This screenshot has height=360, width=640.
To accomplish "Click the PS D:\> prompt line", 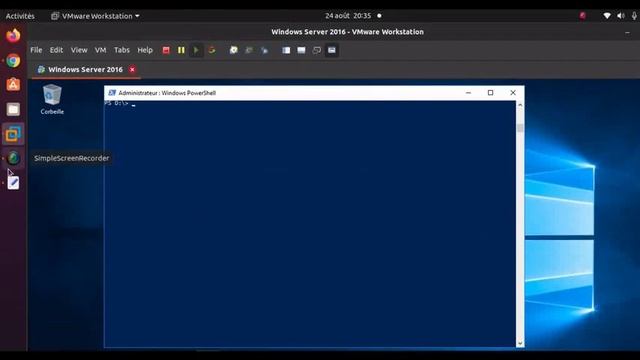I will coord(120,104).
